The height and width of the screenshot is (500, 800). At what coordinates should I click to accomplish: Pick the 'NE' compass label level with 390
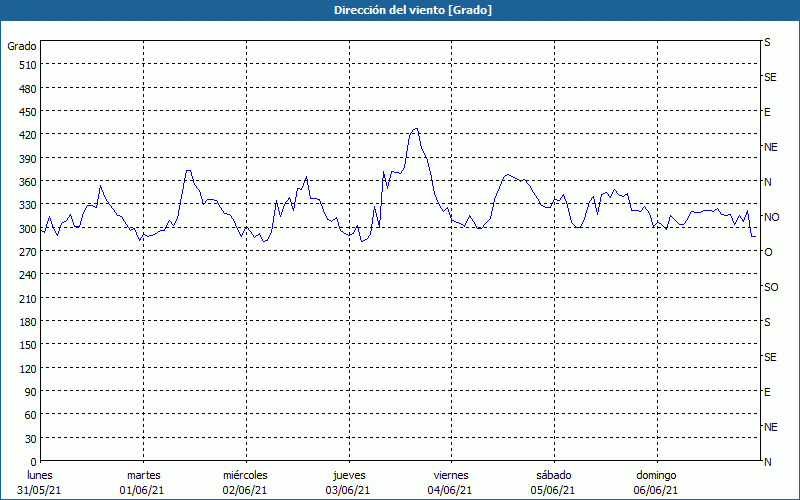coord(771,147)
